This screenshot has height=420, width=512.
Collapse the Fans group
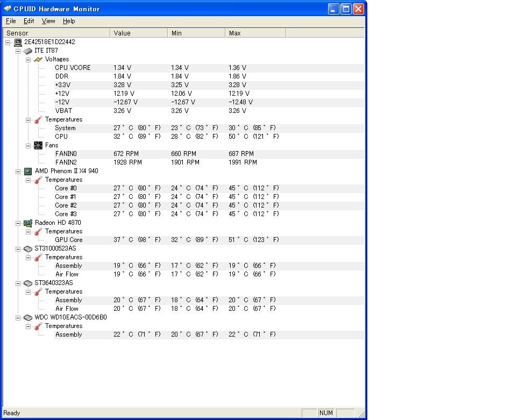(28, 146)
